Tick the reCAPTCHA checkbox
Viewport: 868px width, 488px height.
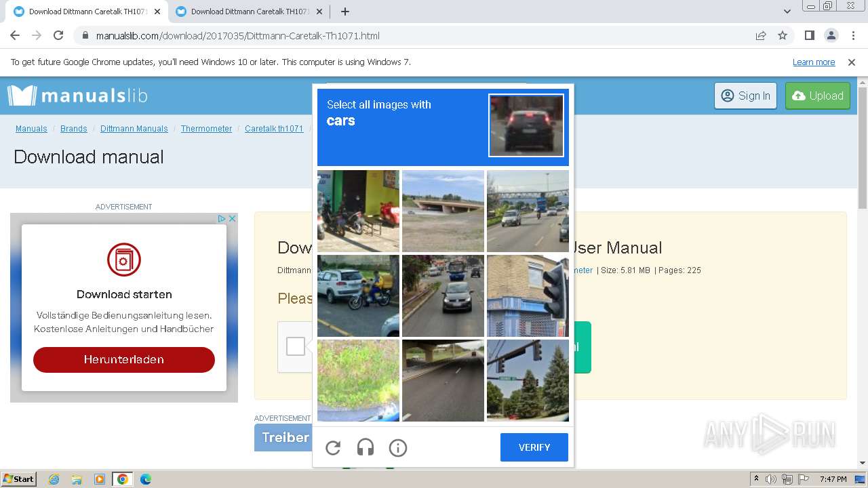[296, 346]
